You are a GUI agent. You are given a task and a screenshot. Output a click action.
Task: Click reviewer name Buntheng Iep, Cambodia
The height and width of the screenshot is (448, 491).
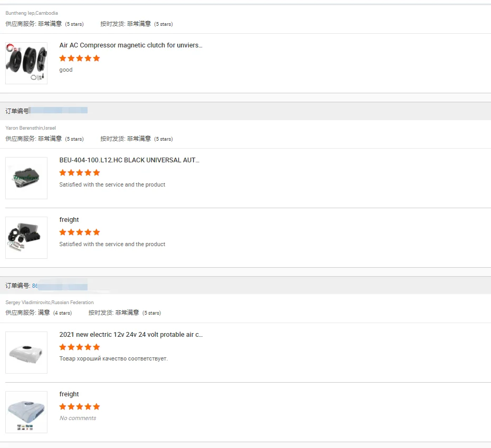(32, 13)
